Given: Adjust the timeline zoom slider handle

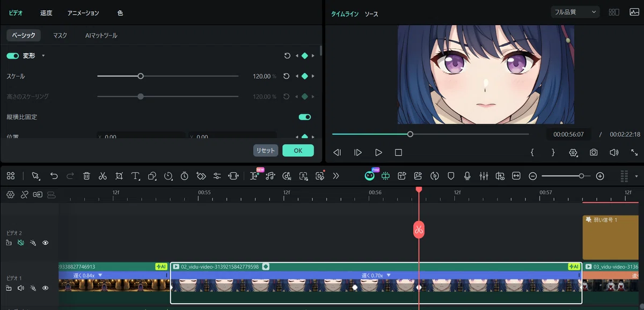Looking at the screenshot, I should coord(581,176).
